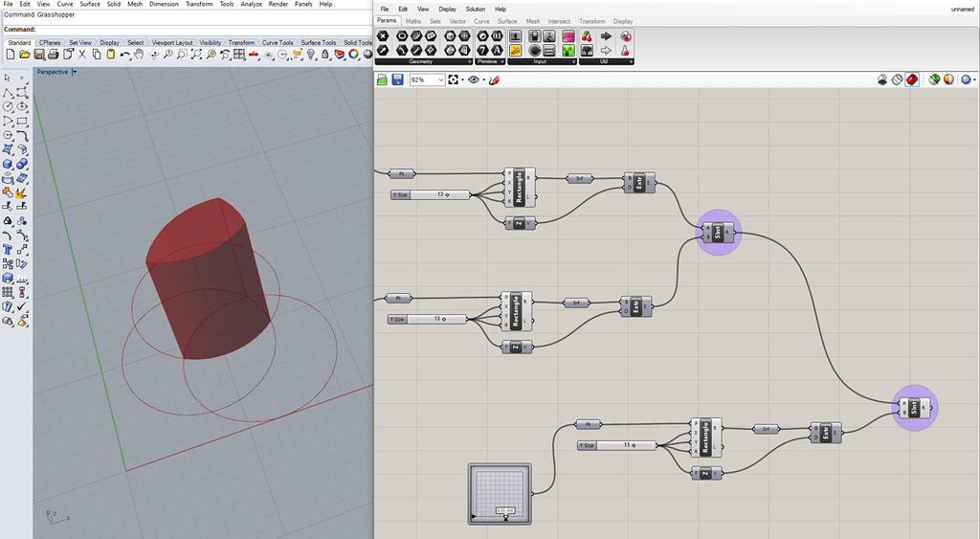Click the Grasshopper sketch pencil icon
The image size is (980, 539).
coord(495,80)
